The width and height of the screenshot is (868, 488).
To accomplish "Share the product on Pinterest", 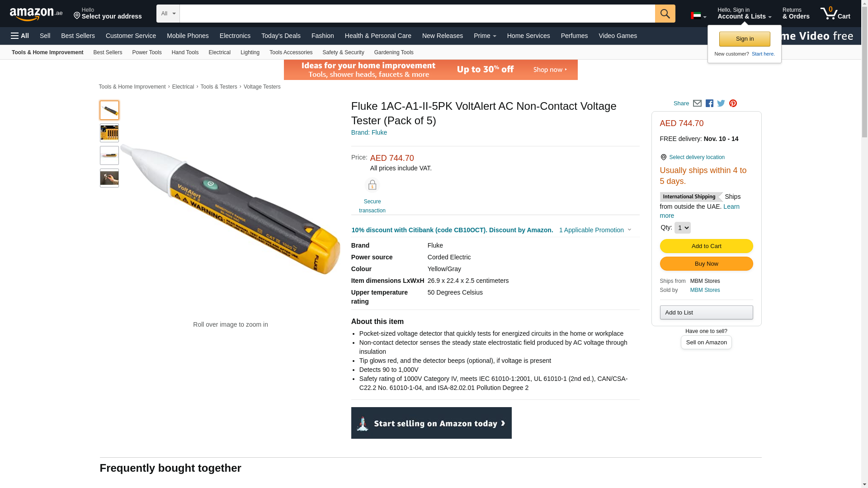I will click(733, 103).
